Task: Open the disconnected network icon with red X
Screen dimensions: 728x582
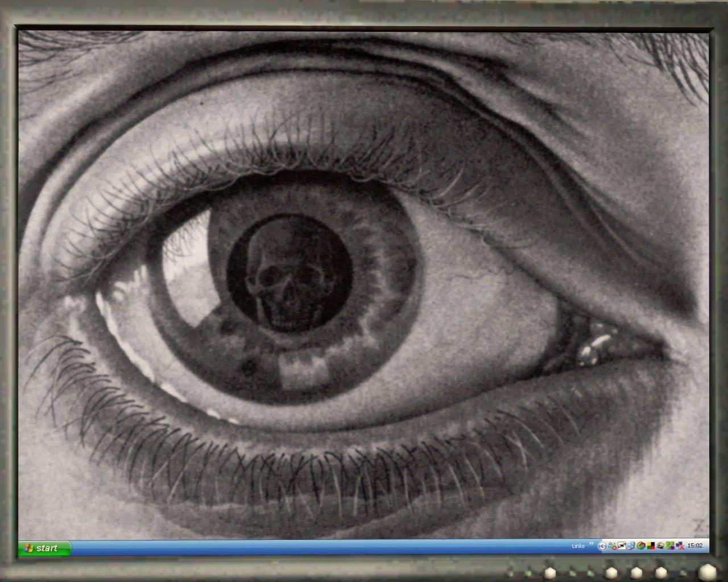Action: [680, 546]
